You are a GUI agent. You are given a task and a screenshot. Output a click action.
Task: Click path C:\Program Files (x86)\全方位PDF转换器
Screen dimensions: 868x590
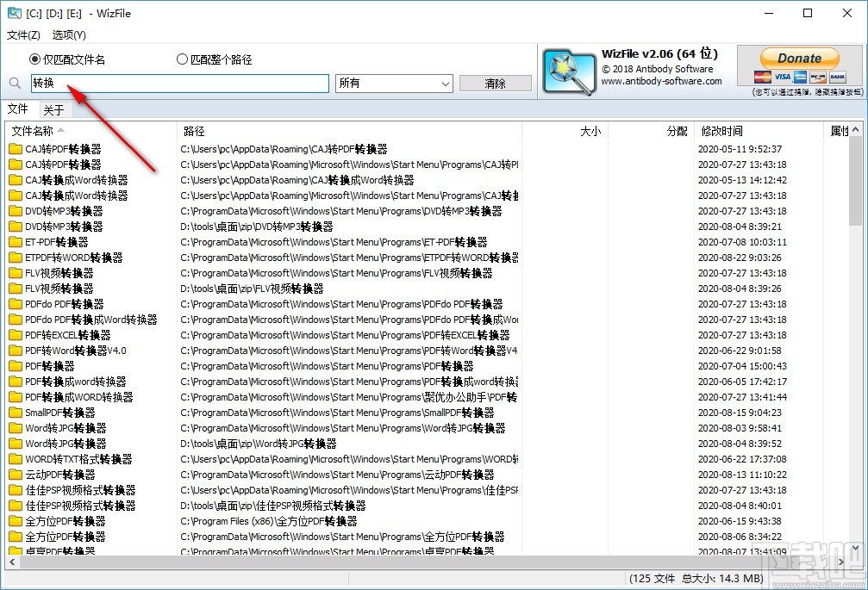click(x=268, y=521)
